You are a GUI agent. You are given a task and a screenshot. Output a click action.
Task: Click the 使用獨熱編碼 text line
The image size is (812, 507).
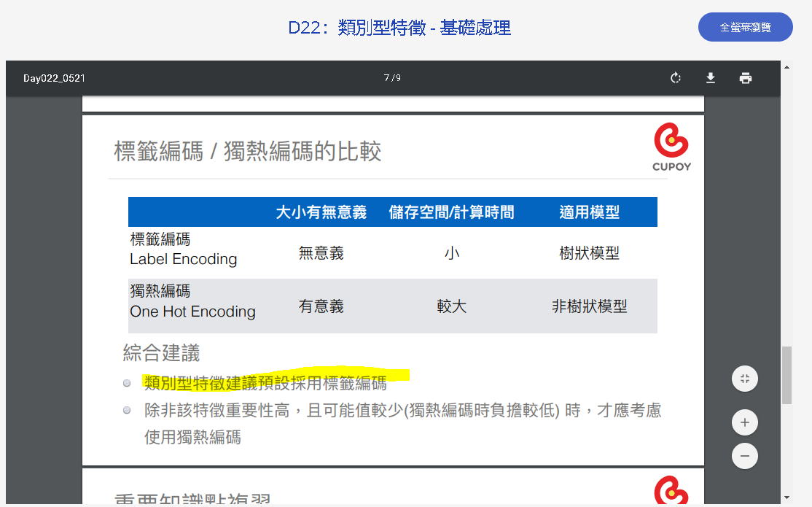click(x=192, y=437)
